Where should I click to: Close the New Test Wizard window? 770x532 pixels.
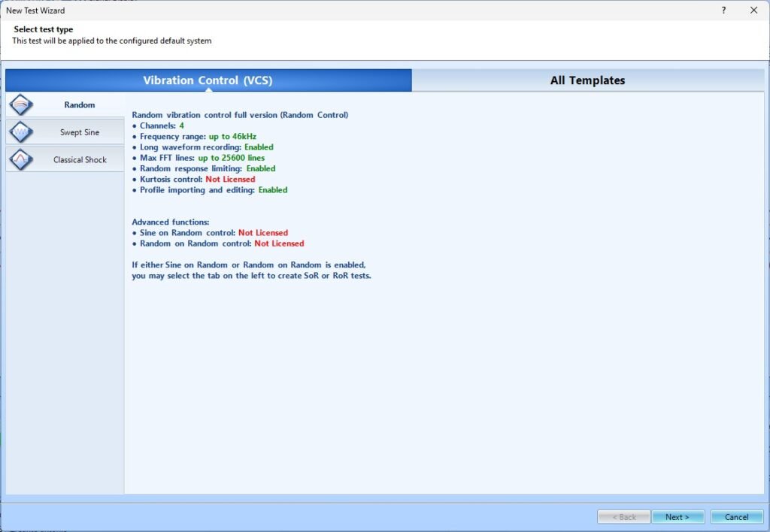tap(753, 11)
